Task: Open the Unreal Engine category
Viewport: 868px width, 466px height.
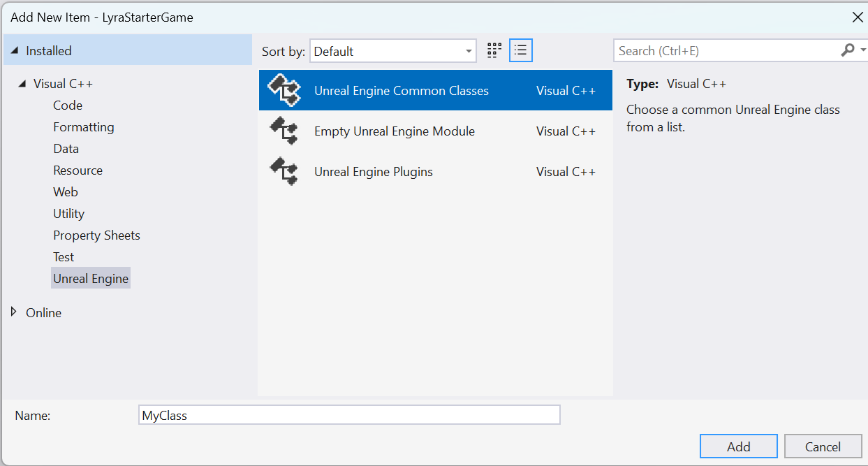Action: [x=90, y=278]
